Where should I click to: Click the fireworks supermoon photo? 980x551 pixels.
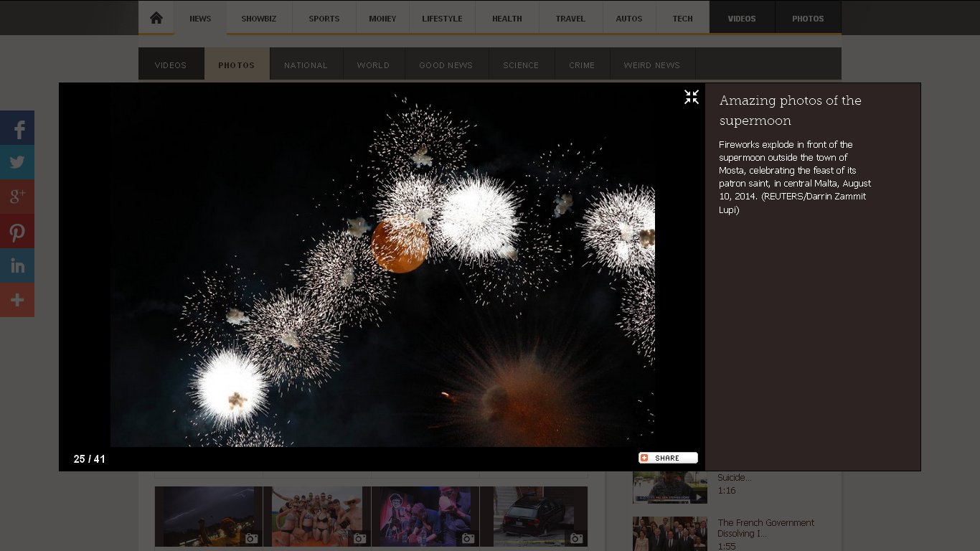point(382,265)
